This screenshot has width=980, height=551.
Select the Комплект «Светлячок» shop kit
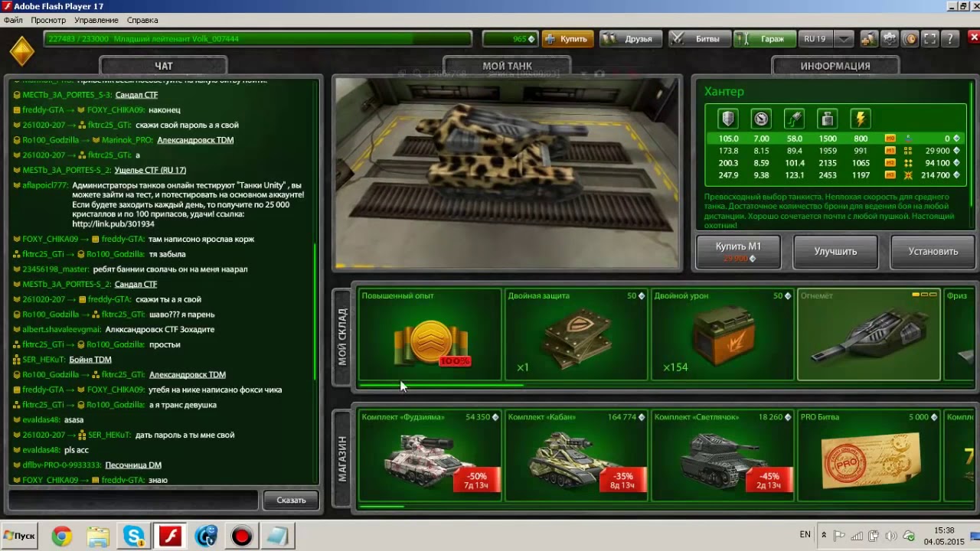[x=723, y=455]
